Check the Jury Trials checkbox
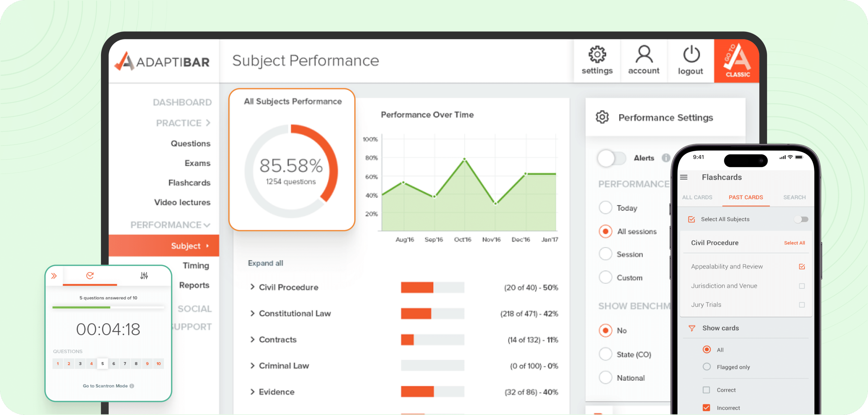This screenshot has height=415, width=868. click(802, 304)
